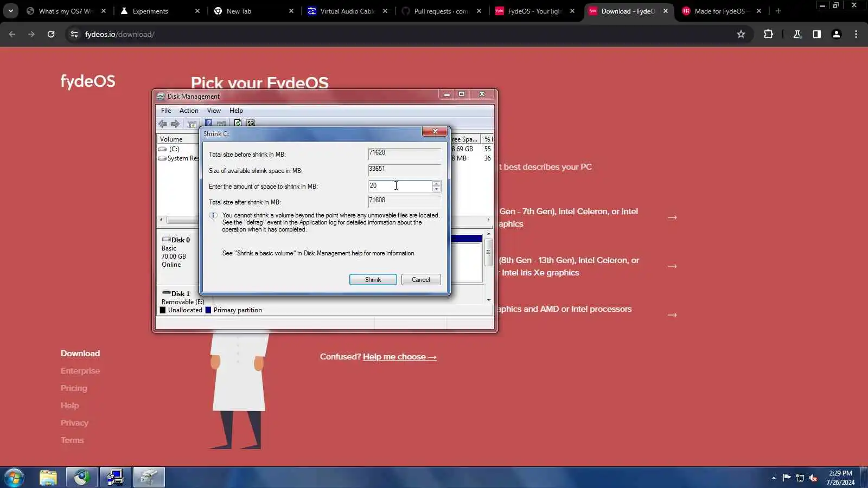Select the (C:) volume row
The image size is (868, 488).
coord(174,149)
